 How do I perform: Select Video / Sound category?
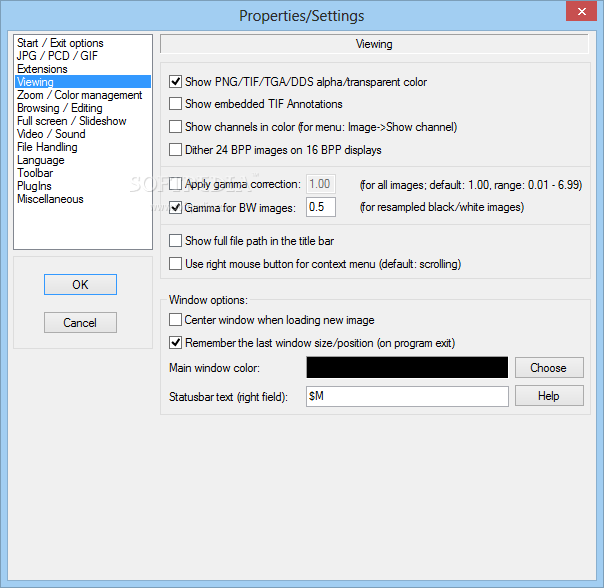[83, 134]
